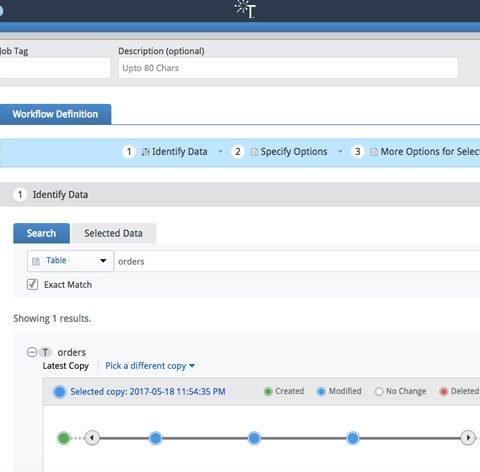The height and width of the screenshot is (472, 480).
Task: Toggle the Exact Match checkbox
Action: point(32,284)
